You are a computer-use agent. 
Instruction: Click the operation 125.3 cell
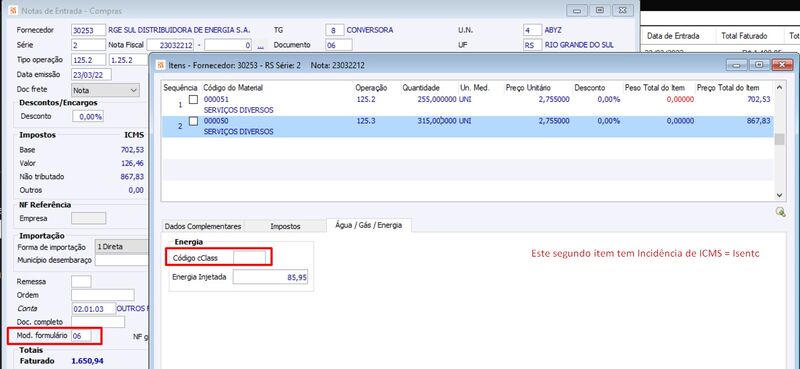point(366,121)
